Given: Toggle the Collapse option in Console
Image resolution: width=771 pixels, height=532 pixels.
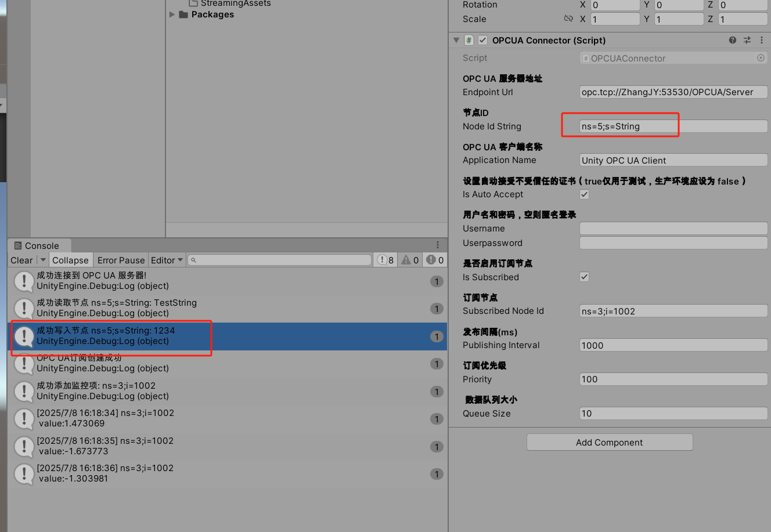Looking at the screenshot, I should [x=70, y=260].
